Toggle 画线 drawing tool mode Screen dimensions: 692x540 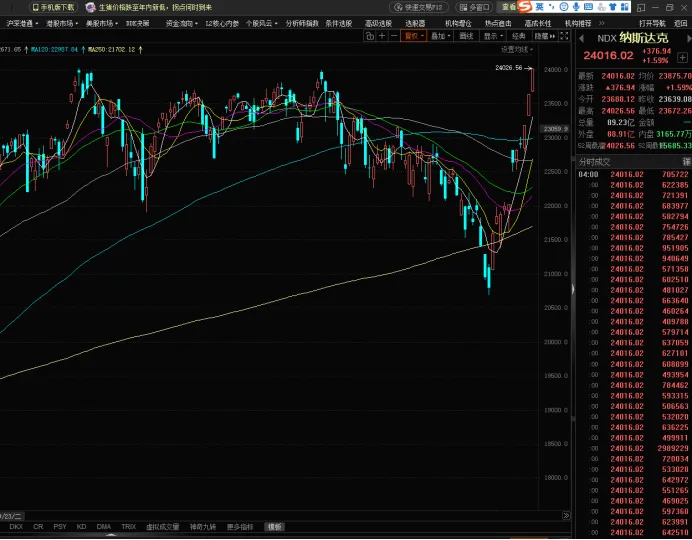click(466, 36)
